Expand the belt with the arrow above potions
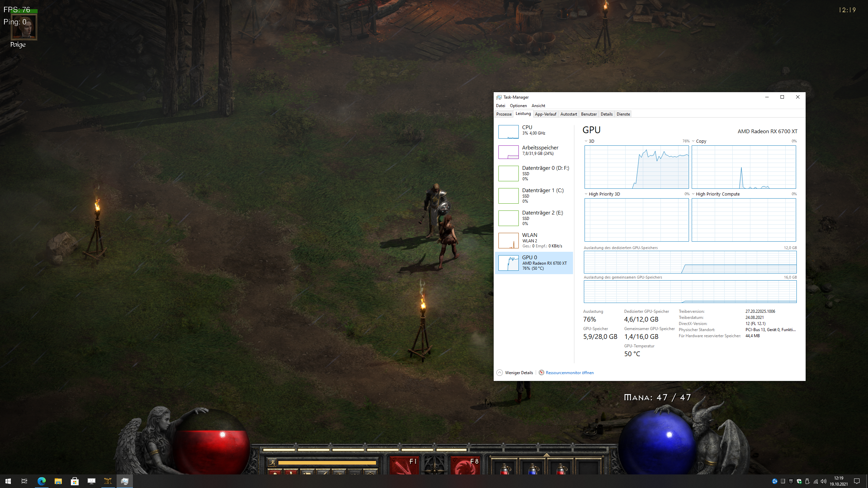868x488 pixels. pyautogui.click(x=547, y=454)
